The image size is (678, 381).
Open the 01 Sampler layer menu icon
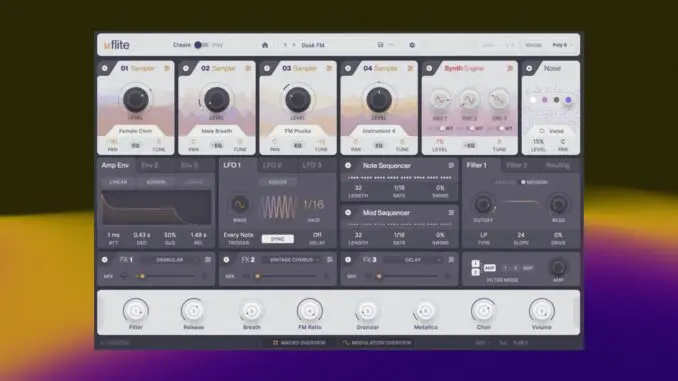coord(167,68)
